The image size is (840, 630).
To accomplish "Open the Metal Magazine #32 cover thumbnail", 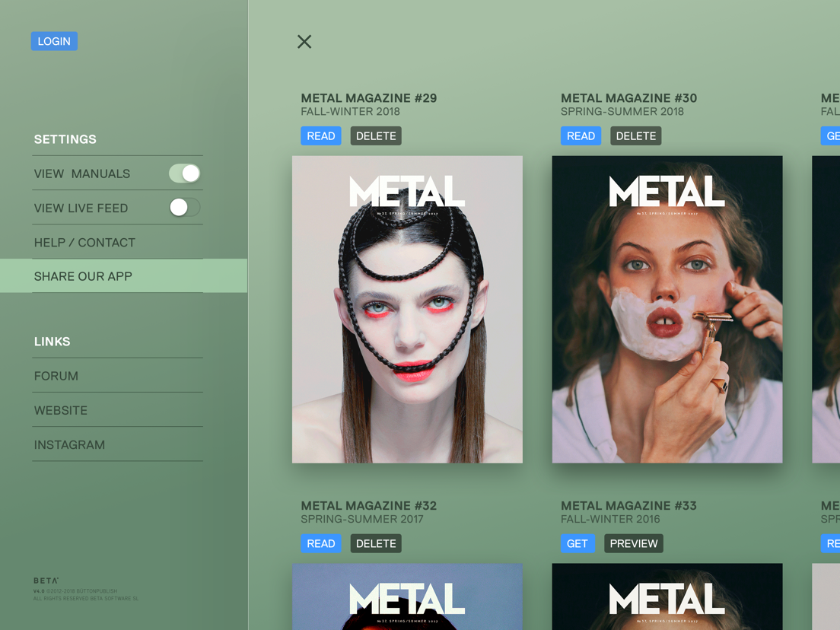I will pyautogui.click(x=407, y=597).
